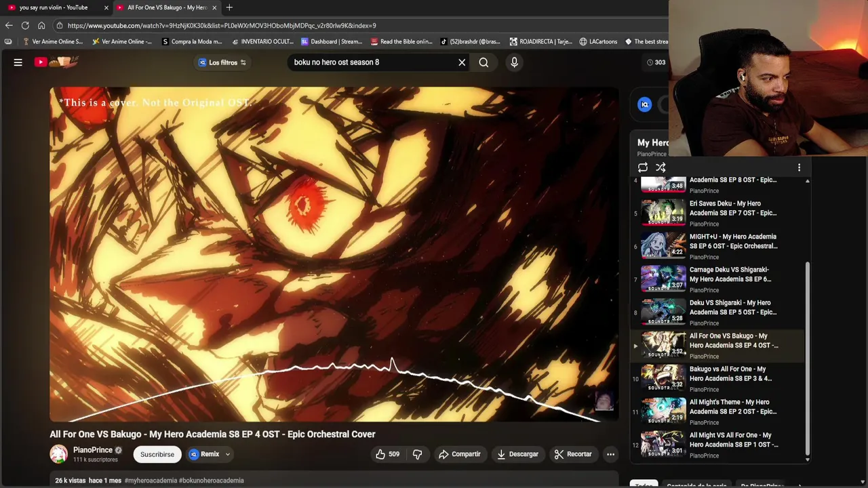The height and width of the screenshot is (488, 868).
Task: Open playlist three-dot options menu
Action: coord(799,167)
